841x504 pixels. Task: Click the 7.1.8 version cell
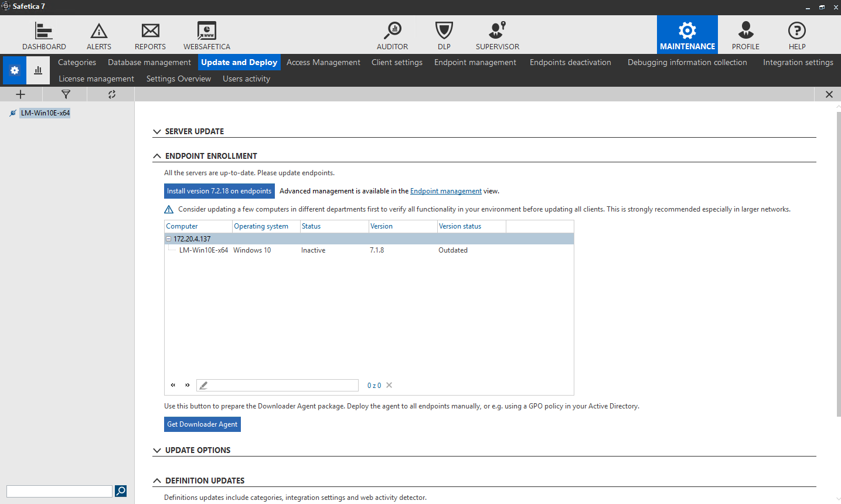(x=377, y=250)
